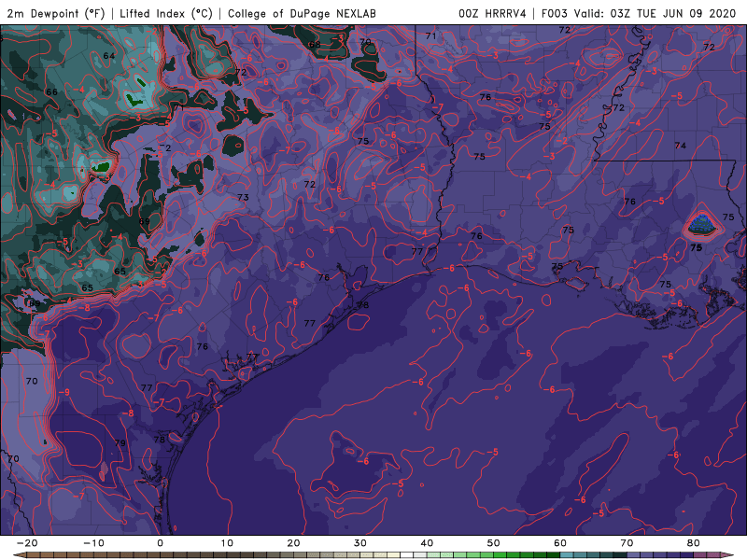Click the "F003 Valid: 03Z TUE JUN 09 2020" text
This screenshot has height=560, width=747.
pos(639,13)
